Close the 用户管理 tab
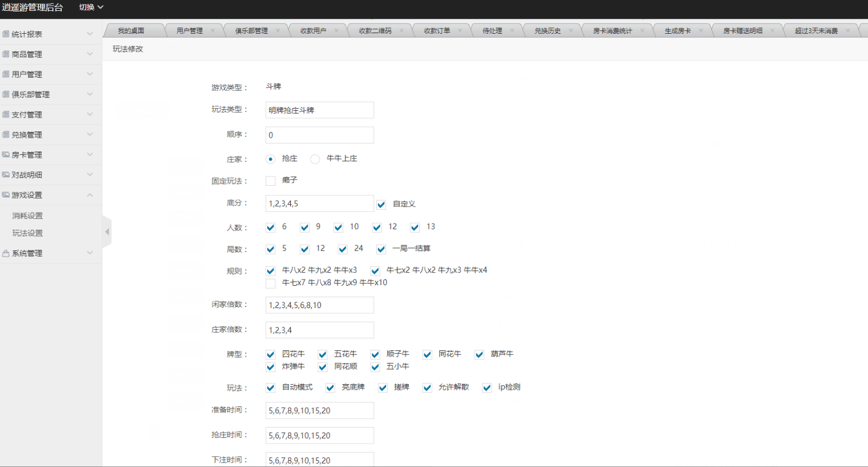The image size is (868, 467). [x=212, y=31]
